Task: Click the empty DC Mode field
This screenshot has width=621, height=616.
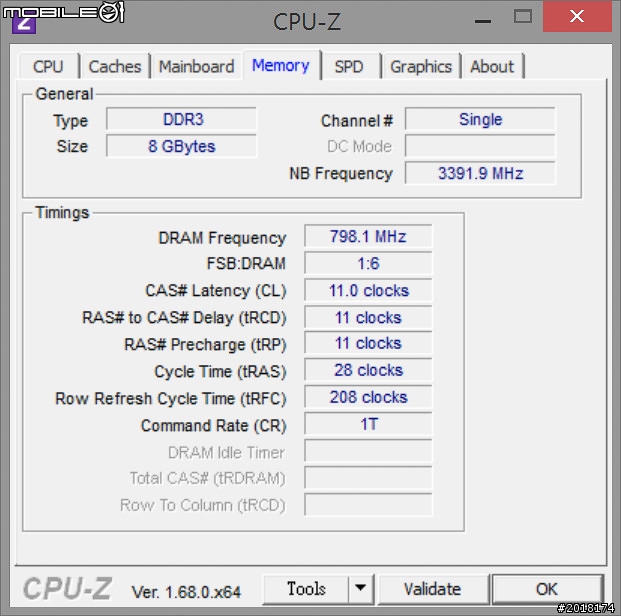Action: [x=480, y=146]
